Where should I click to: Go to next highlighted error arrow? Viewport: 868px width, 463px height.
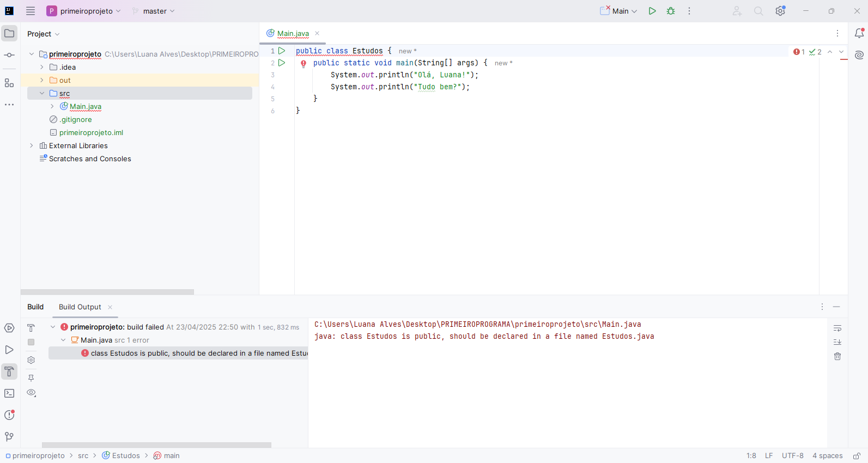click(x=841, y=52)
